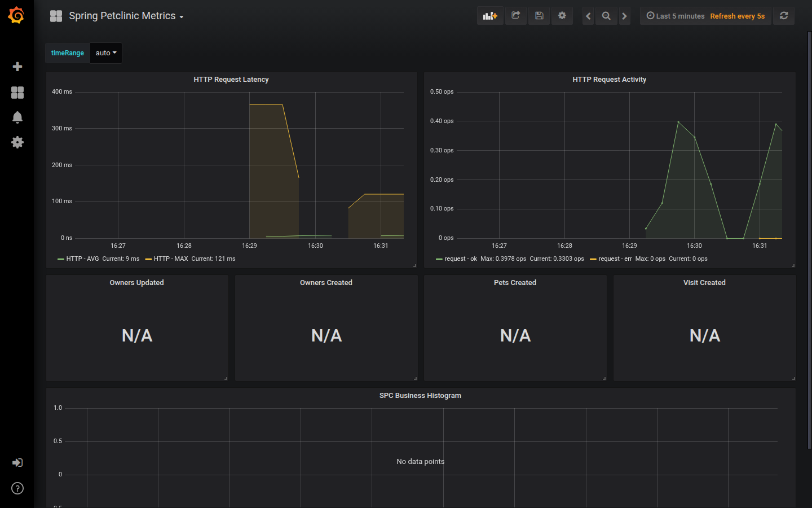Click N/A value in Visit Created panel
This screenshot has height=508, width=812.
[x=705, y=336]
